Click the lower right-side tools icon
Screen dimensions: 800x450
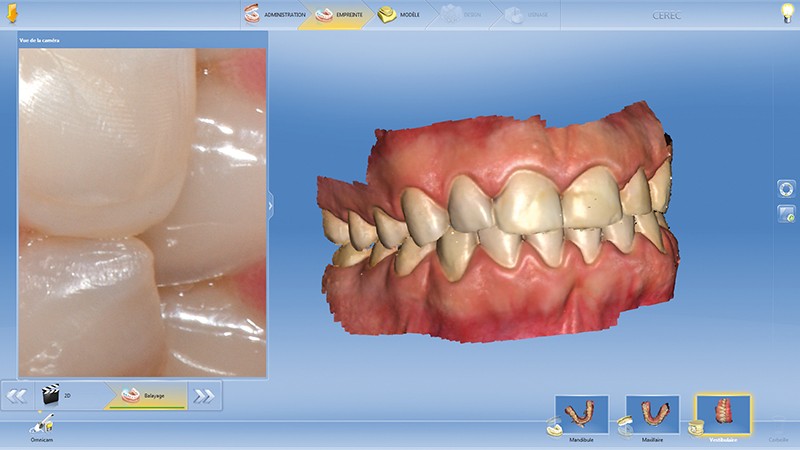coord(786,214)
